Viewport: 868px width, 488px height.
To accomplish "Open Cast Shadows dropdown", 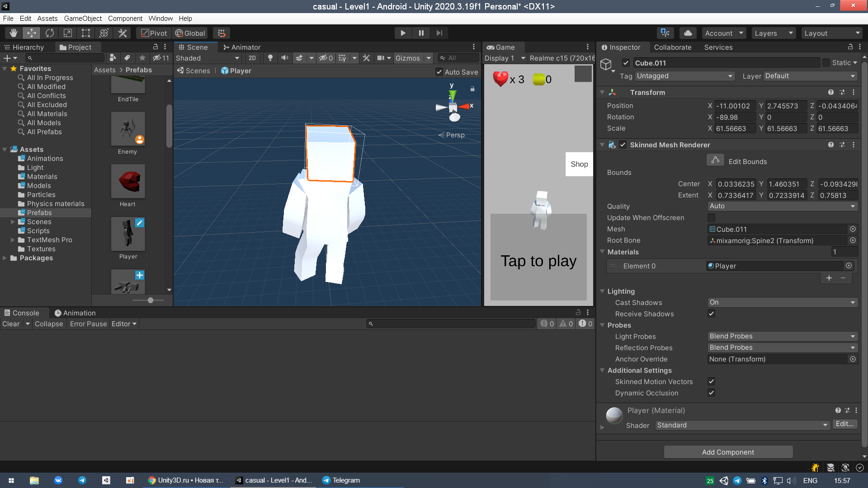I will 782,302.
